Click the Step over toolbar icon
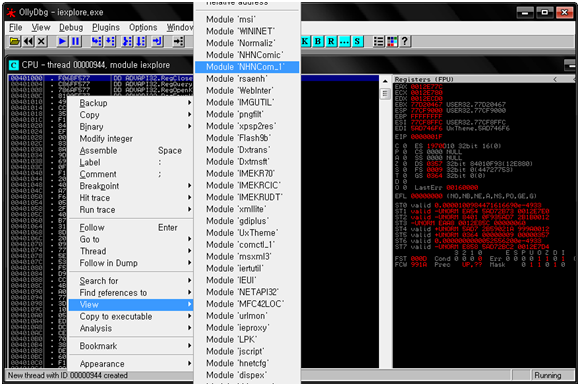Image resolution: width=580 pixels, height=386 pixels. (110, 41)
